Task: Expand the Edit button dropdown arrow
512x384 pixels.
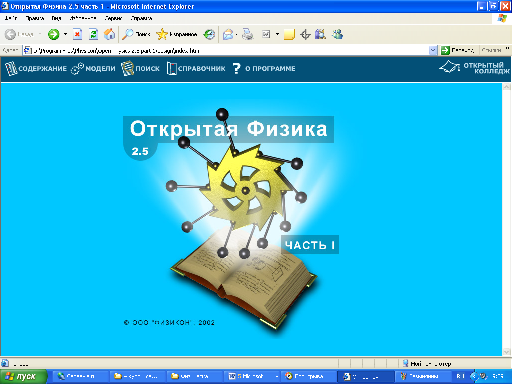Action: (x=277, y=34)
